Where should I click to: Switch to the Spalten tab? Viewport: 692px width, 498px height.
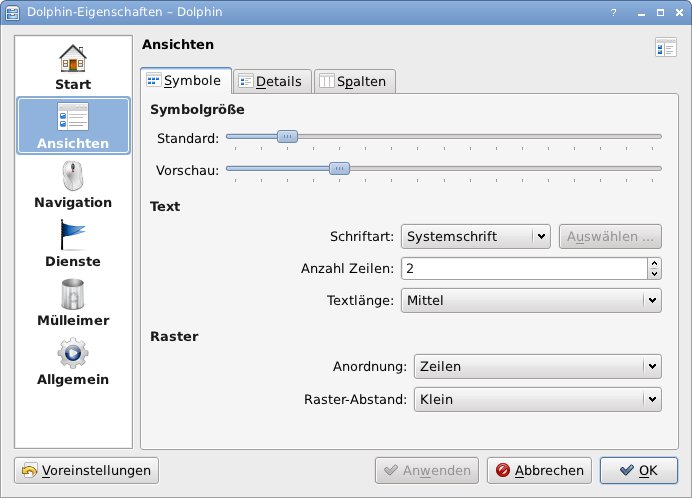(x=354, y=82)
